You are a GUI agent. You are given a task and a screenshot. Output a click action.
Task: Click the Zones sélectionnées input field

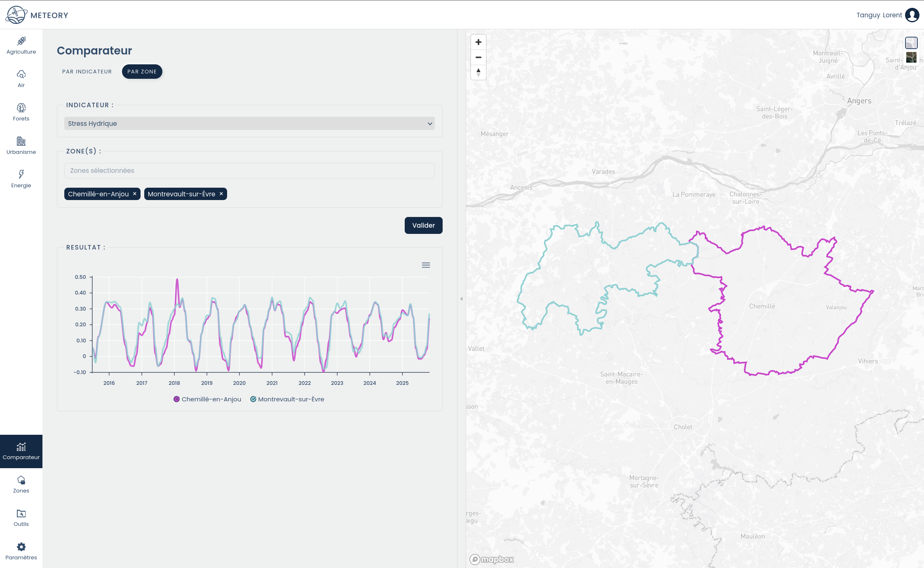coord(249,171)
